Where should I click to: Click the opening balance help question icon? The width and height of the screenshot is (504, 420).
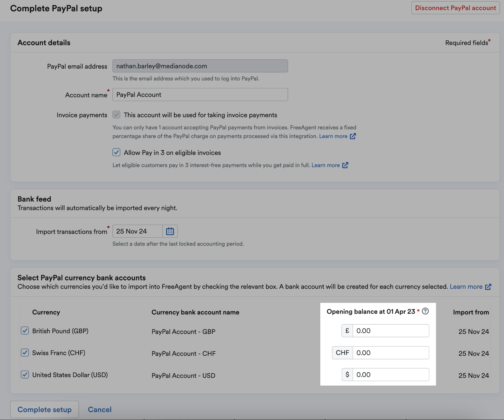tap(425, 311)
